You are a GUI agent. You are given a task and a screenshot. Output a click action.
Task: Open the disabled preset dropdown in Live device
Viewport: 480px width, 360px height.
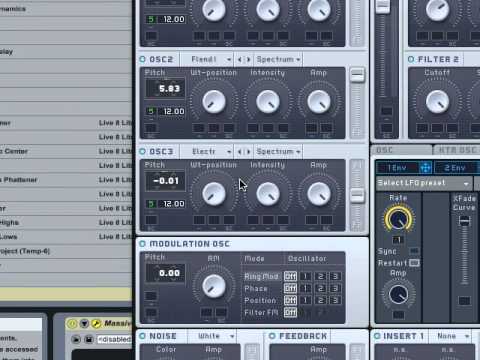point(114,339)
